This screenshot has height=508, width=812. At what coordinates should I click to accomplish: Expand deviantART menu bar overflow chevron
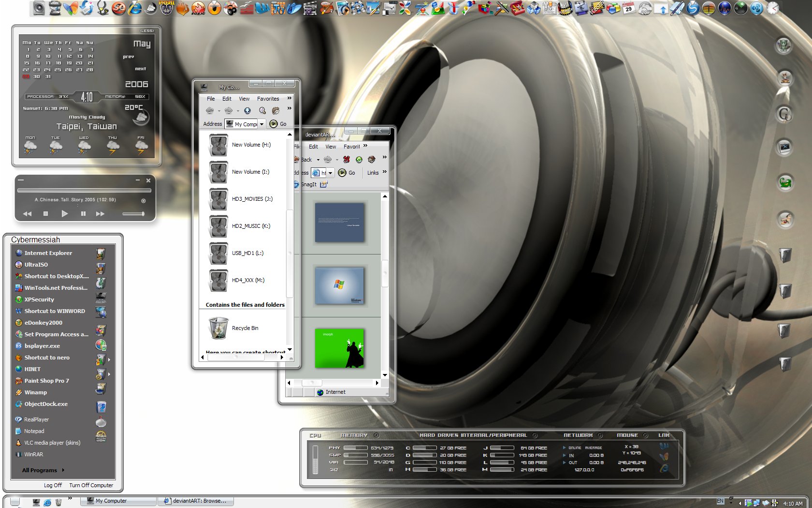click(x=365, y=146)
